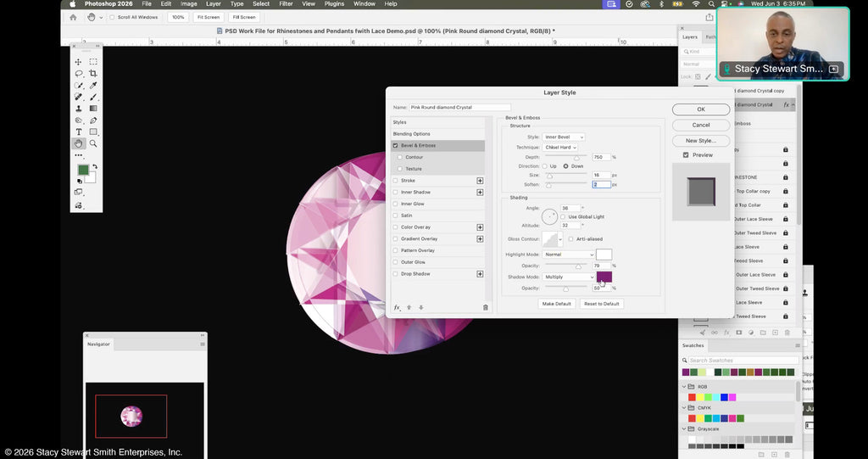Select the Crop tool

[93, 73]
